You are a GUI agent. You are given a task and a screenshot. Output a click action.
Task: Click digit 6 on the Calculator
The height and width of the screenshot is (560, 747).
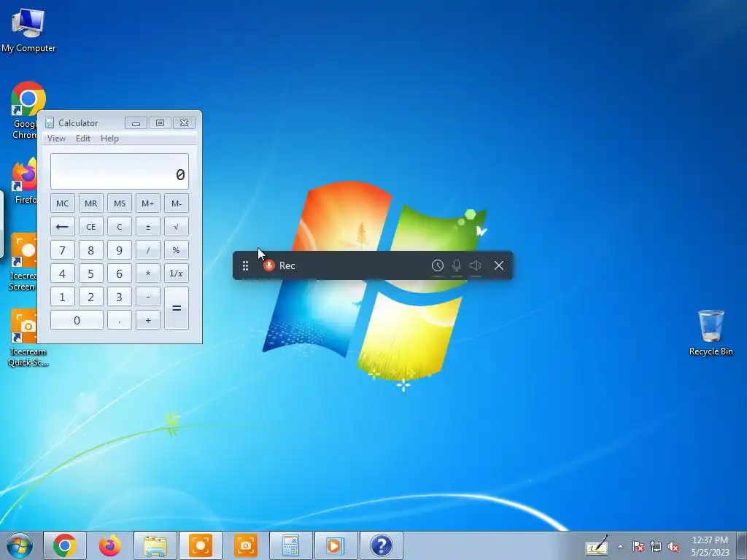click(120, 273)
